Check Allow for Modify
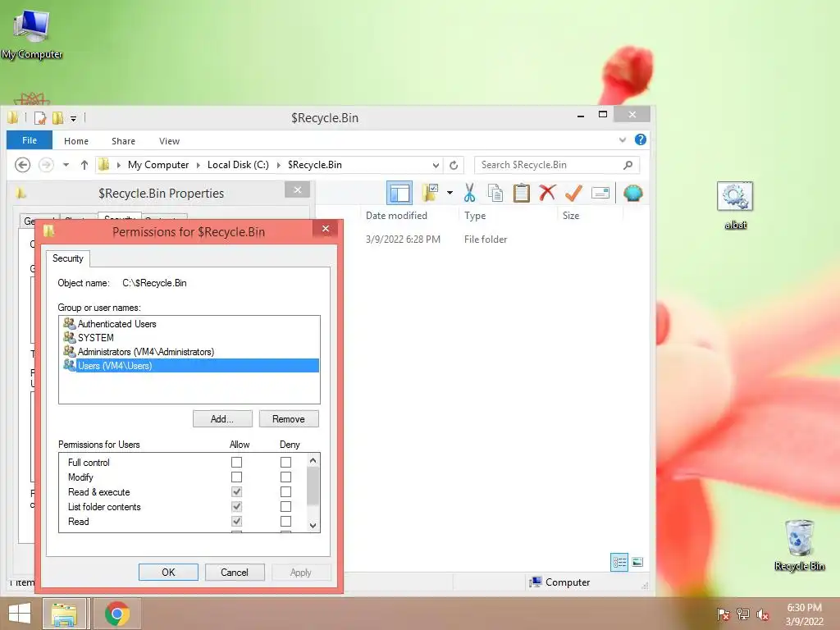Image resolution: width=840 pixels, height=630 pixels. pyautogui.click(x=236, y=477)
